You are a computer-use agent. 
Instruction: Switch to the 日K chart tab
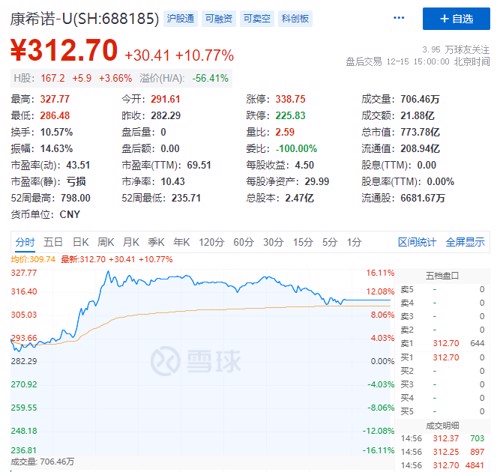tap(81, 242)
